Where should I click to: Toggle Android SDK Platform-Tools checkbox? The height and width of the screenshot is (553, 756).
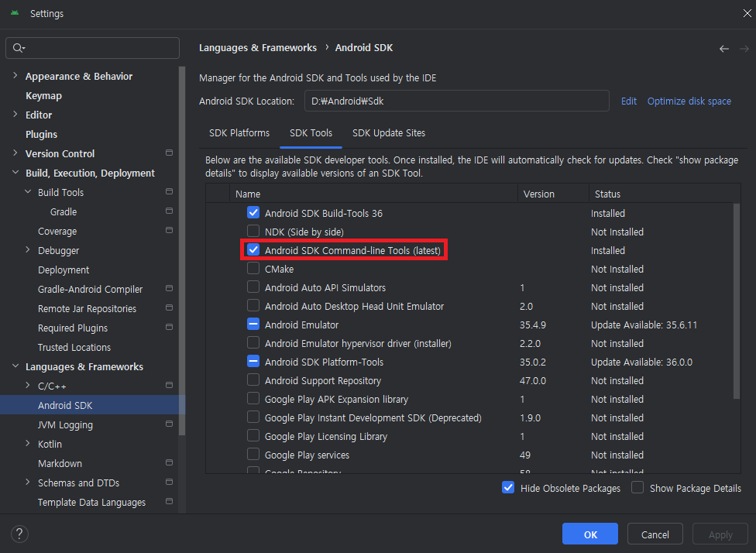click(x=253, y=361)
